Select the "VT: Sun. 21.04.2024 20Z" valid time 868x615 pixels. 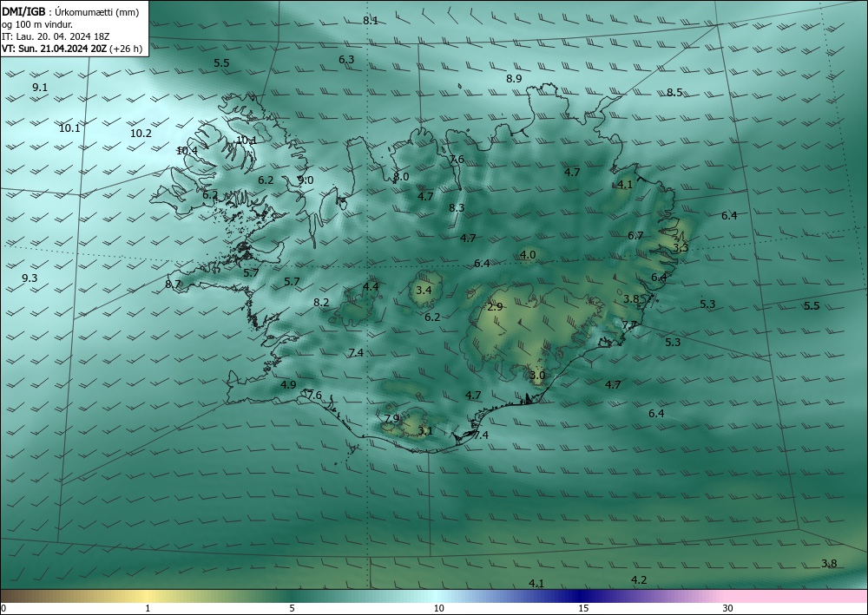point(54,49)
